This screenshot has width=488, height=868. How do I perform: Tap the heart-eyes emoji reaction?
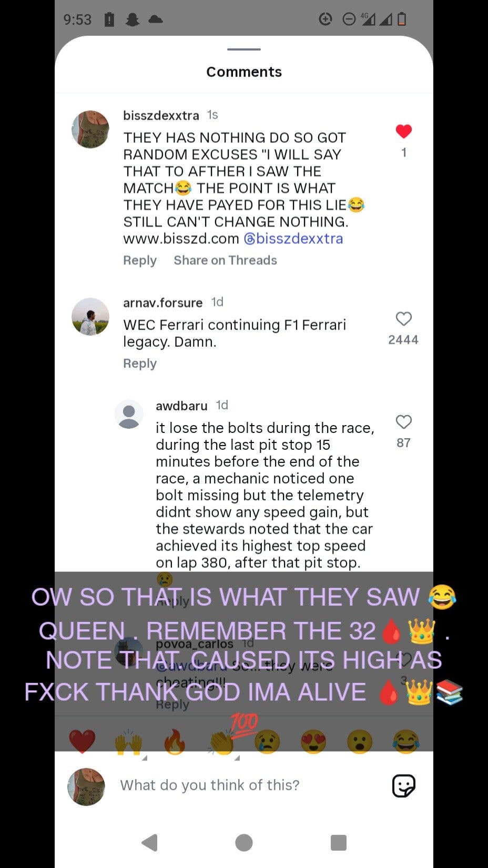[x=314, y=742]
